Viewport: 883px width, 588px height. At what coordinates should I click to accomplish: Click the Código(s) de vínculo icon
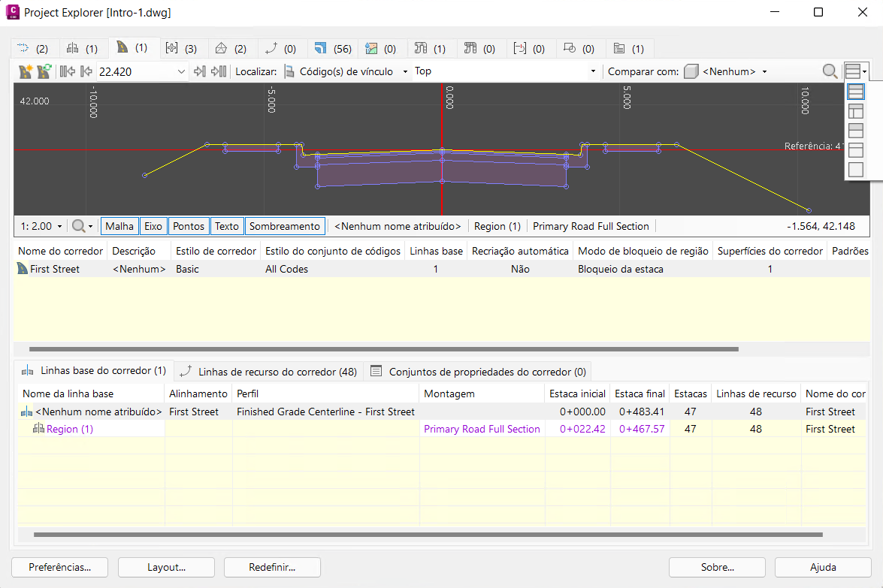tap(289, 71)
